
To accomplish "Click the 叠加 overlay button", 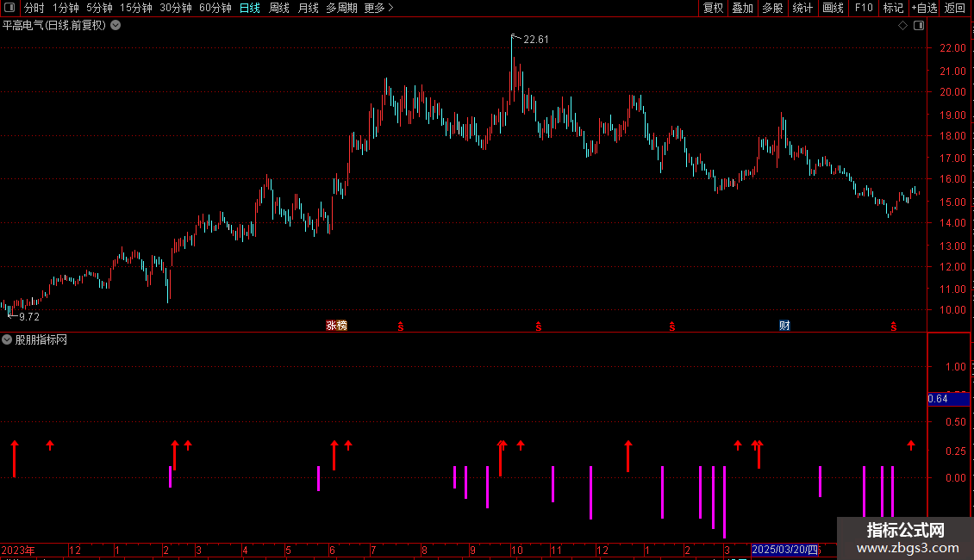I will click(x=742, y=8).
